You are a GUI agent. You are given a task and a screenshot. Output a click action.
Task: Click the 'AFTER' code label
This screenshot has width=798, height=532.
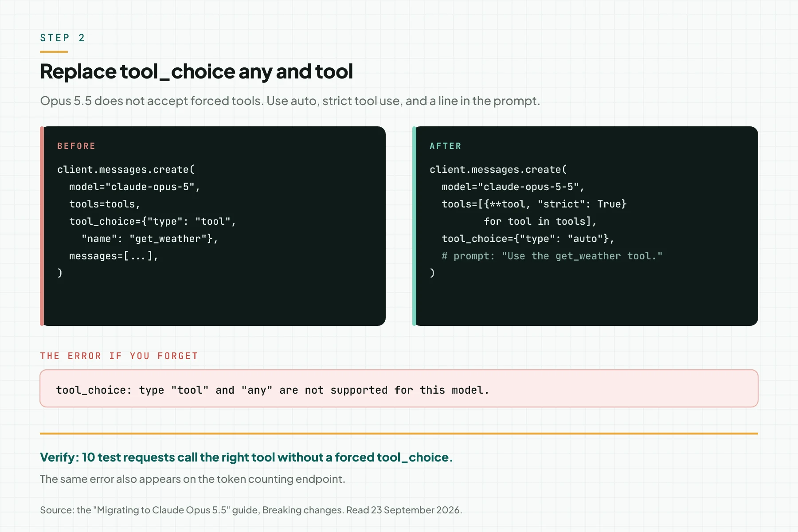click(446, 146)
